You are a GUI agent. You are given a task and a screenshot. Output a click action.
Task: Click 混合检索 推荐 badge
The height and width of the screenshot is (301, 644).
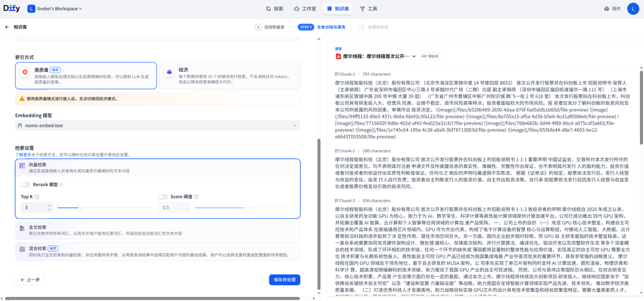pos(53,249)
